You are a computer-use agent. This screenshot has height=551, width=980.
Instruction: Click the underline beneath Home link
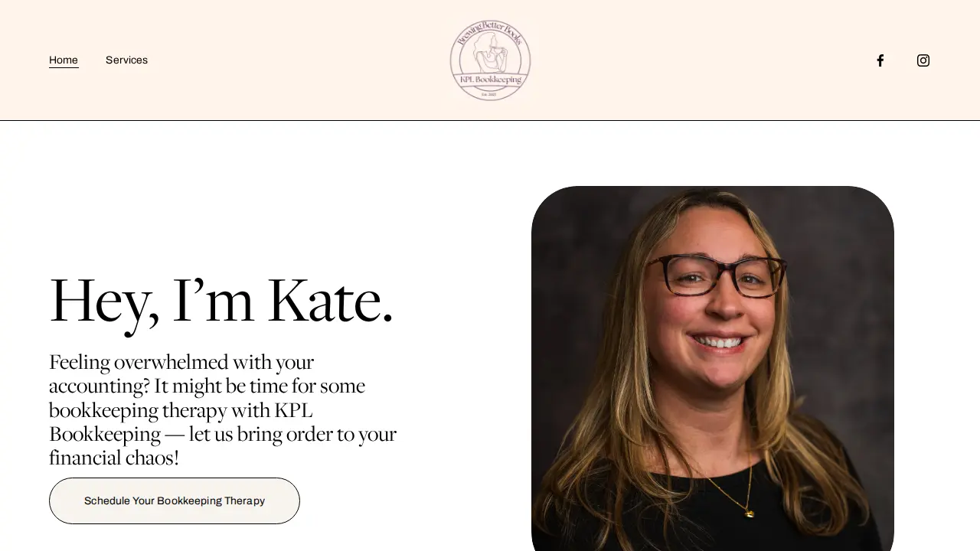coord(64,67)
